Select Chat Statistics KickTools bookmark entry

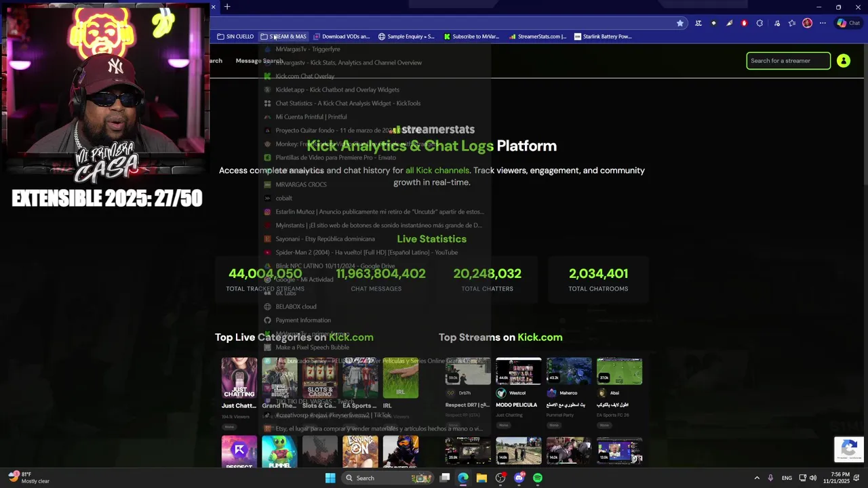click(x=374, y=103)
